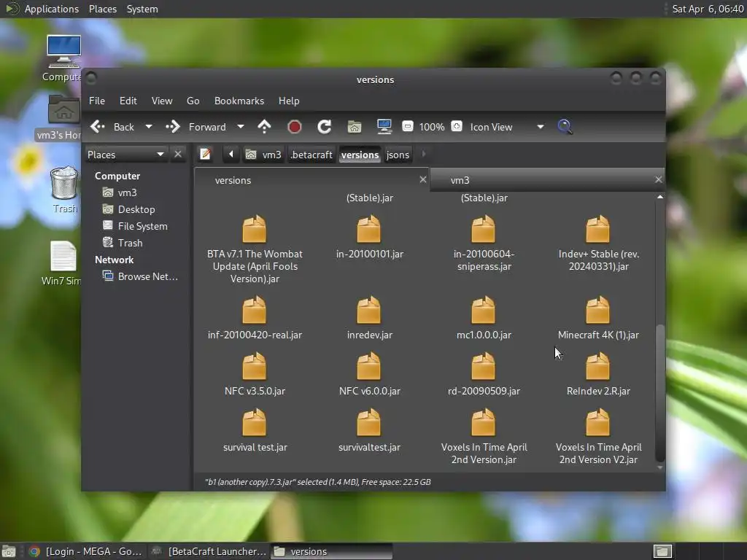The width and height of the screenshot is (747, 560).
Task: Open the Applications menu in top panel
Action: tap(51, 9)
